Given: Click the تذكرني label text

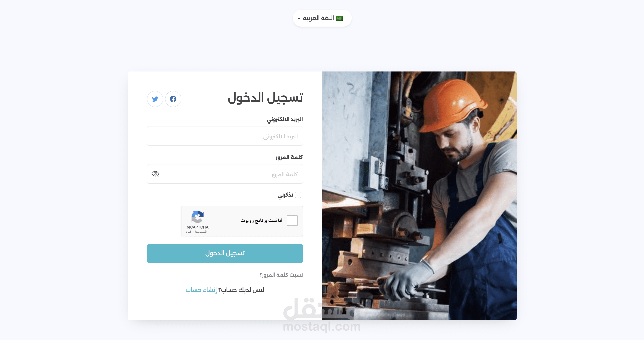Looking at the screenshot, I should (x=285, y=195).
